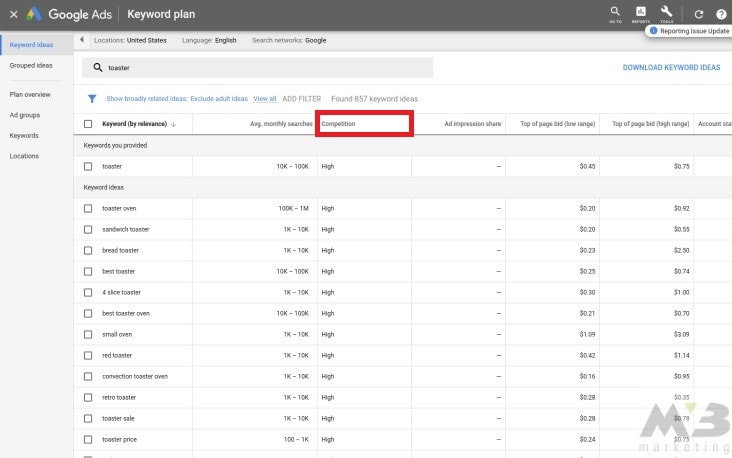
Task: Collapse the side panel with arrow
Action: (82, 40)
